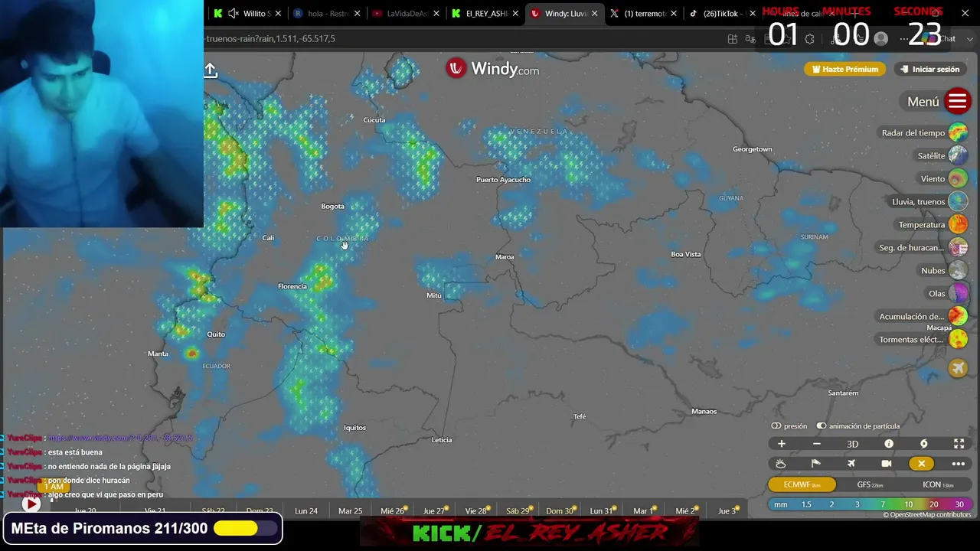Open the hurricane tracker swirl icon
Image resolution: width=980 pixels, height=551 pixels.
click(923, 444)
